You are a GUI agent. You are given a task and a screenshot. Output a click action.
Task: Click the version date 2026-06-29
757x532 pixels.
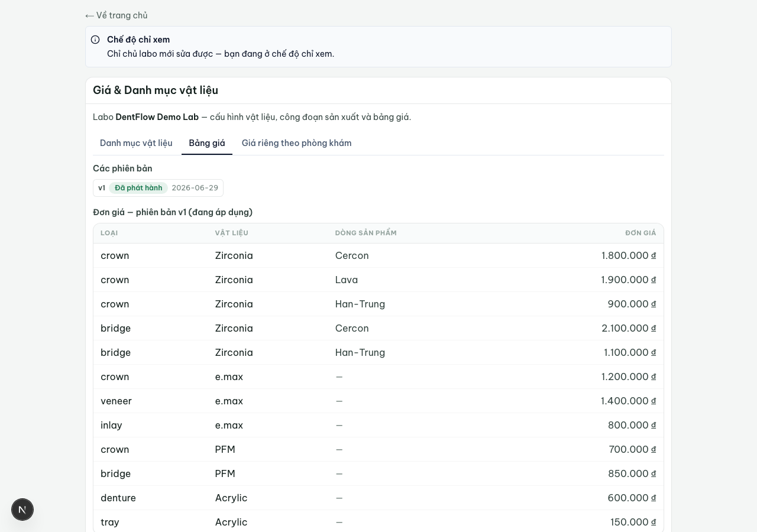click(x=195, y=188)
